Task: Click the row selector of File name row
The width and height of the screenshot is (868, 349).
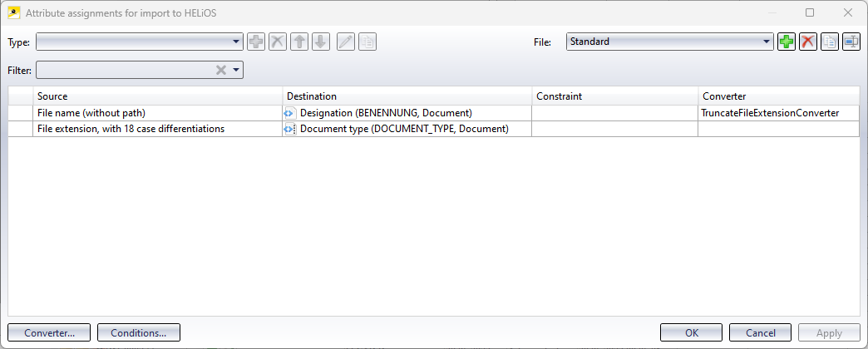Action: 21,113
